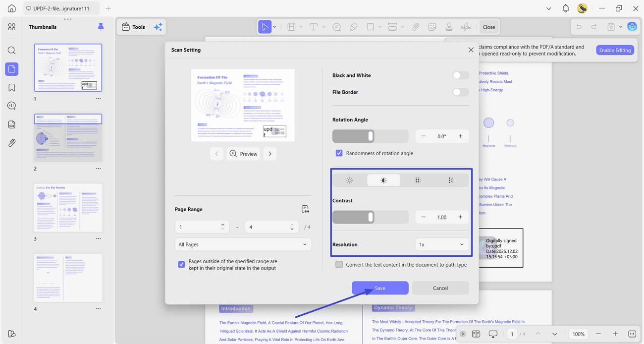The image size is (644, 344).
Task: Select the Brightness setting icon
Action: (x=350, y=180)
